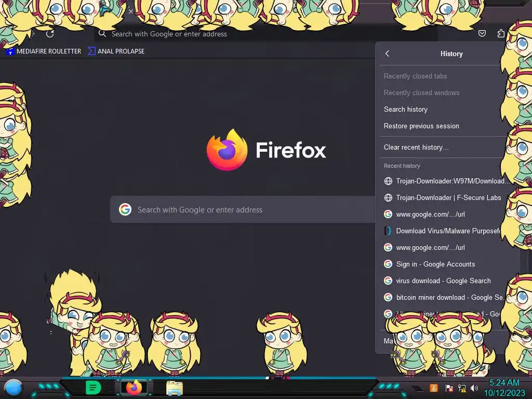Open bitcoin miner download history entry
Image resolution: width=532 pixels, height=399 pixels.
pyautogui.click(x=443, y=297)
